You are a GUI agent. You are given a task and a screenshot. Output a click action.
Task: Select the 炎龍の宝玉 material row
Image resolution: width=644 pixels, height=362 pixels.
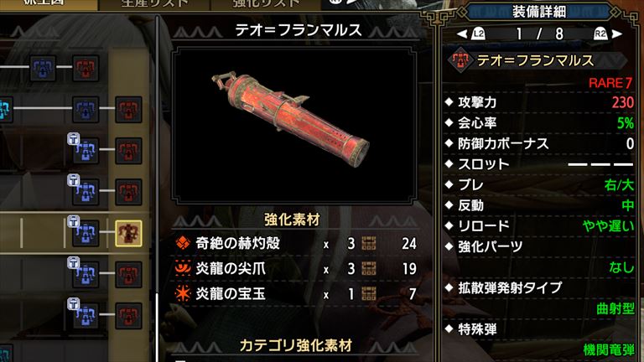click(295, 294)
